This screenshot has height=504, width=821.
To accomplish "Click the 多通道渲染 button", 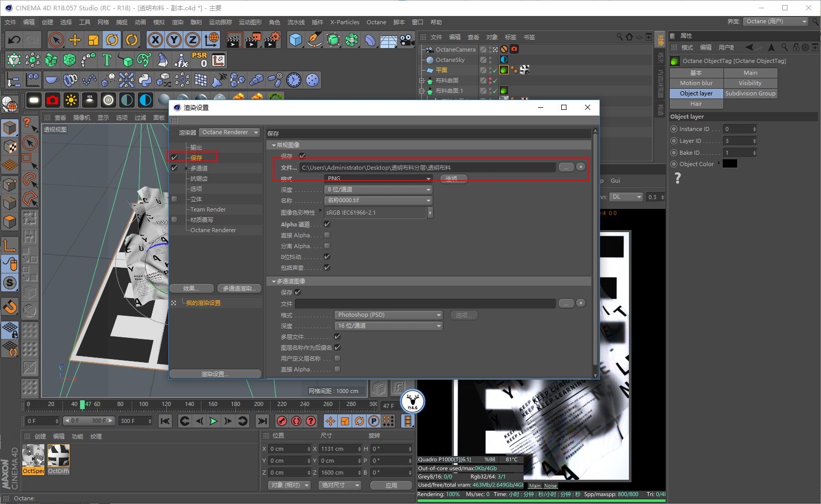I will tap(239, 288).
